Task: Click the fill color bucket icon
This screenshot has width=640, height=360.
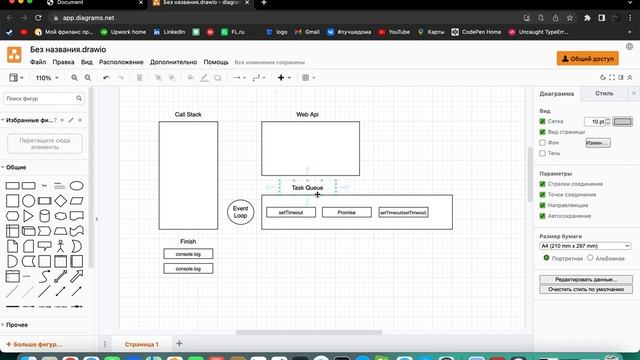Action: tap(191, 78)
